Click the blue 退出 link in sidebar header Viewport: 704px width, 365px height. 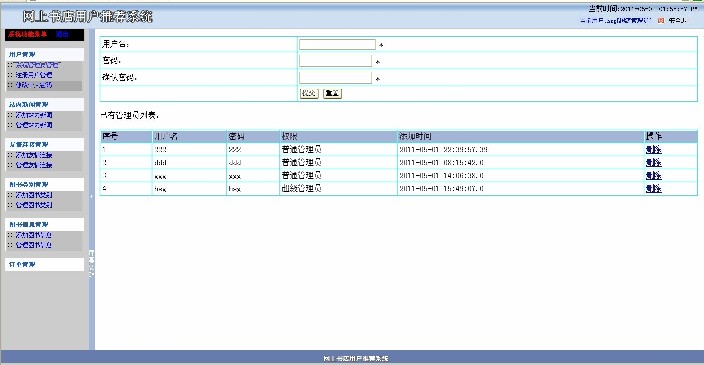pos(62,34)
